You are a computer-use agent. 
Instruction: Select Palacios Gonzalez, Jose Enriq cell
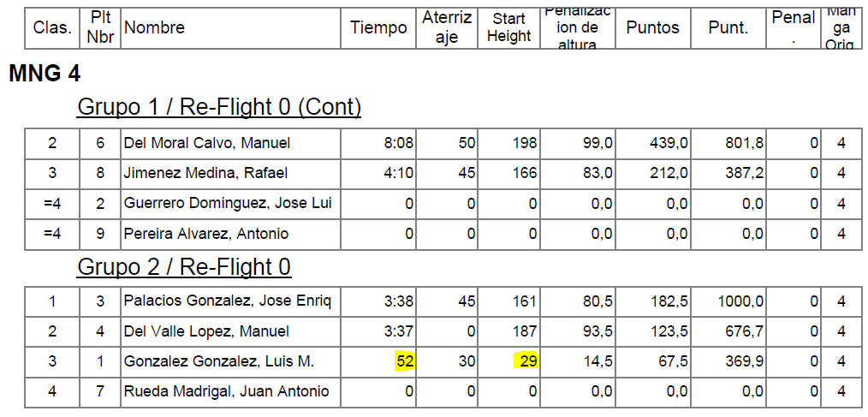tap(227, 301)
